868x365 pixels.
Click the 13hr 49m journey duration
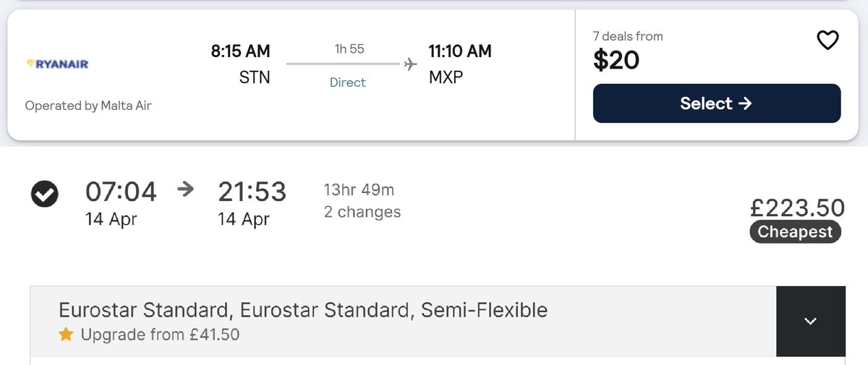[x=359, y=191]
